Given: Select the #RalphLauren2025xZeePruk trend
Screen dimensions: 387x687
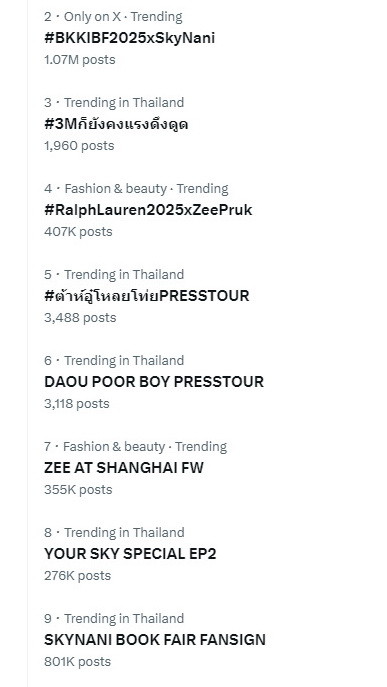Looking at the screenshot, I should (148, 210).
